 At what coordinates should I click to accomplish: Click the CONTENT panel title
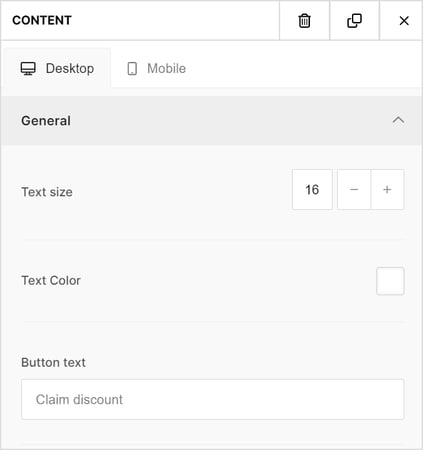(x=42, y=20)
